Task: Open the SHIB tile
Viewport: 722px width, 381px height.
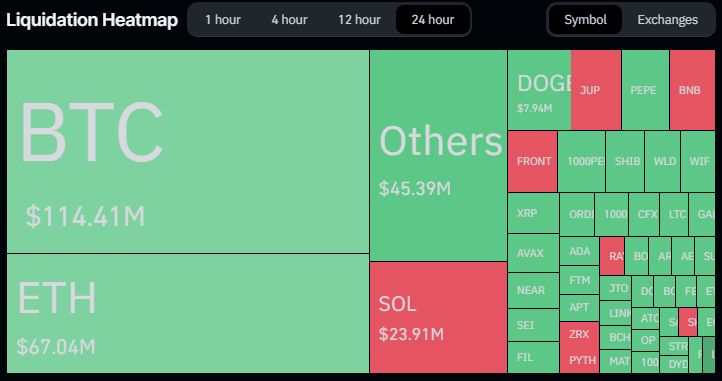Action: coord(625,161)
